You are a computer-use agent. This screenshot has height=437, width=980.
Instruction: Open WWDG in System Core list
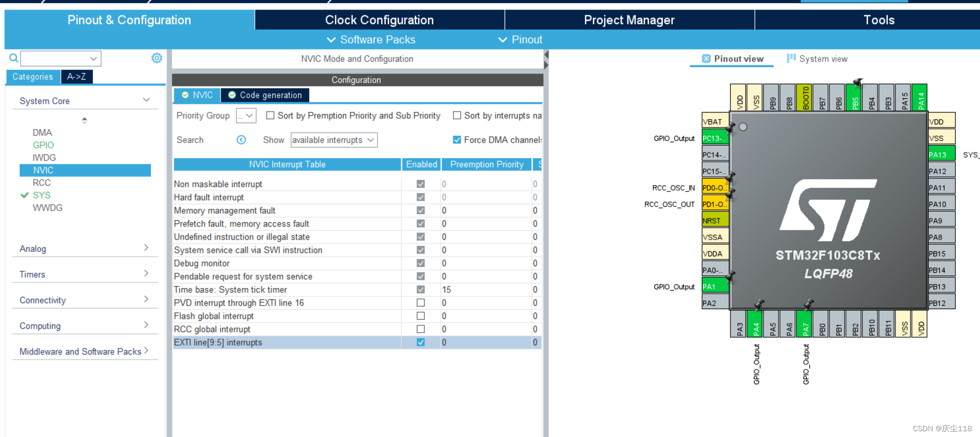tap(47, 208)
